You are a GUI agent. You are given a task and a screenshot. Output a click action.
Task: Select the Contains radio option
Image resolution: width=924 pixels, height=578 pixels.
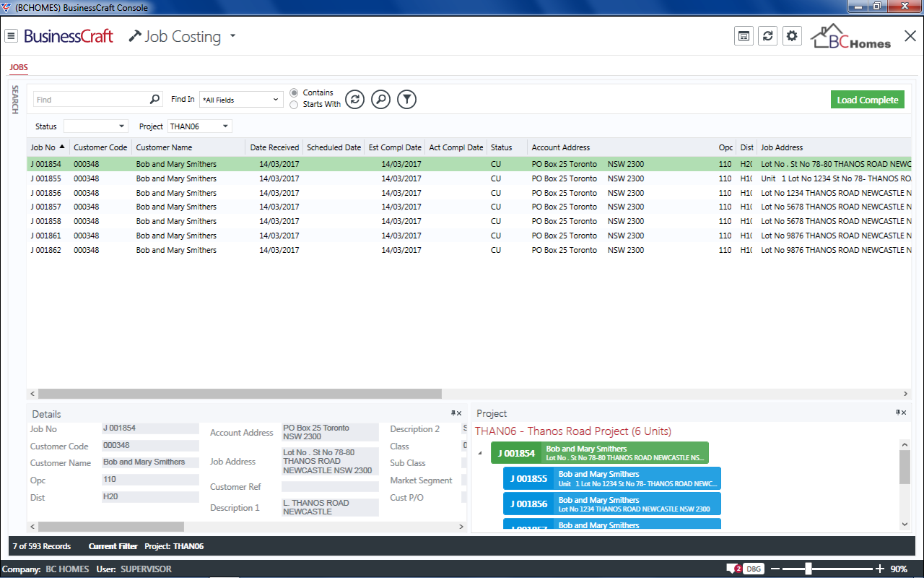[x=294, y=92]
